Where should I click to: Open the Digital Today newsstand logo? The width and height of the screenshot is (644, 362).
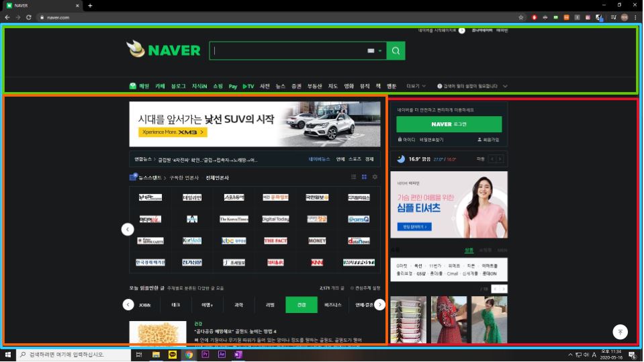click(275, 219)
